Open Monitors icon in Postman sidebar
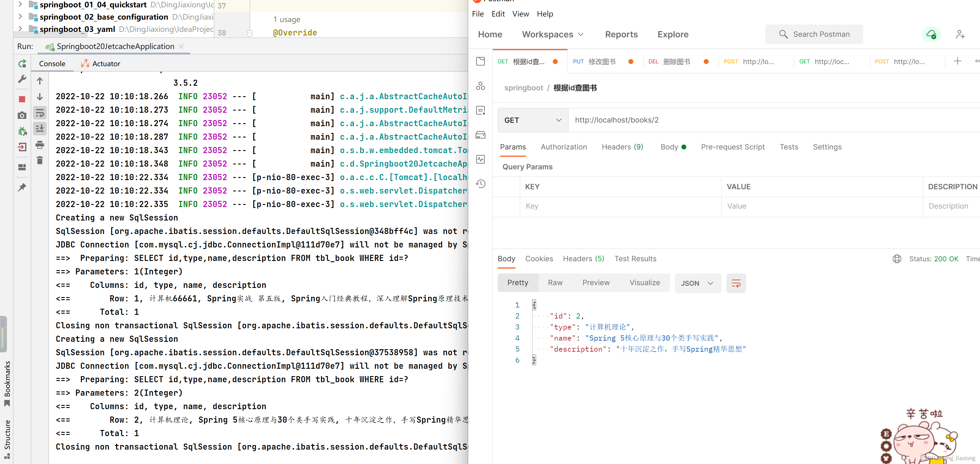The width and height of the screenshot is (980, 464). pos(481,159)
